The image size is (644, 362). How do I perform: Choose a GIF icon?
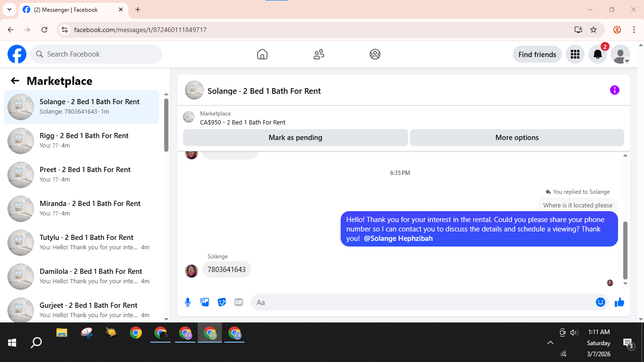(239, 302)
